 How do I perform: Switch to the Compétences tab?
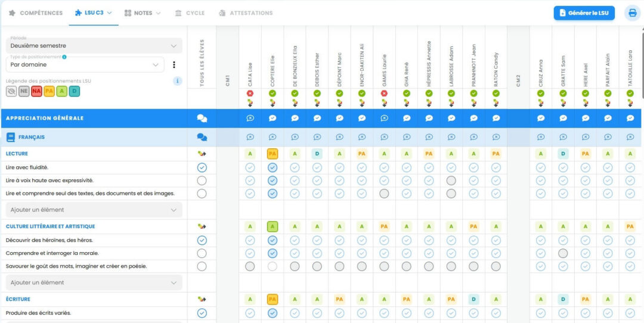(36, 13)
